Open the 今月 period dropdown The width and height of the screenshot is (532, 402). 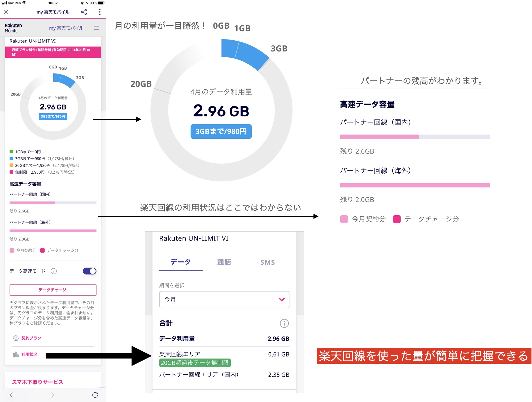click(224, 300)
